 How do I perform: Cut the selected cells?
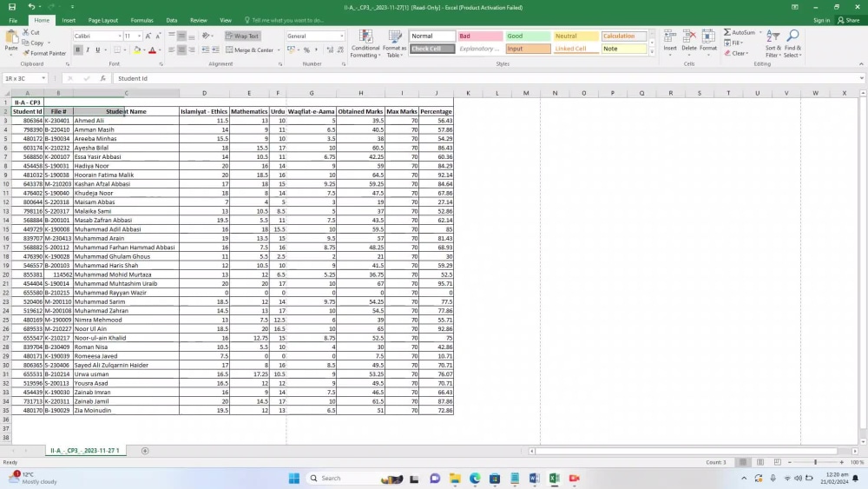point(31,33)
